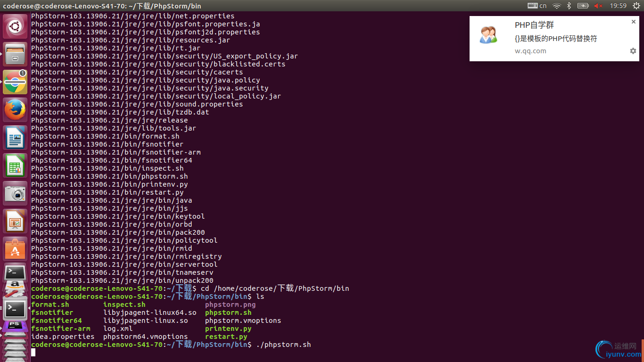
Task: Open notification settings gear icon
Action: pos(633,51)
